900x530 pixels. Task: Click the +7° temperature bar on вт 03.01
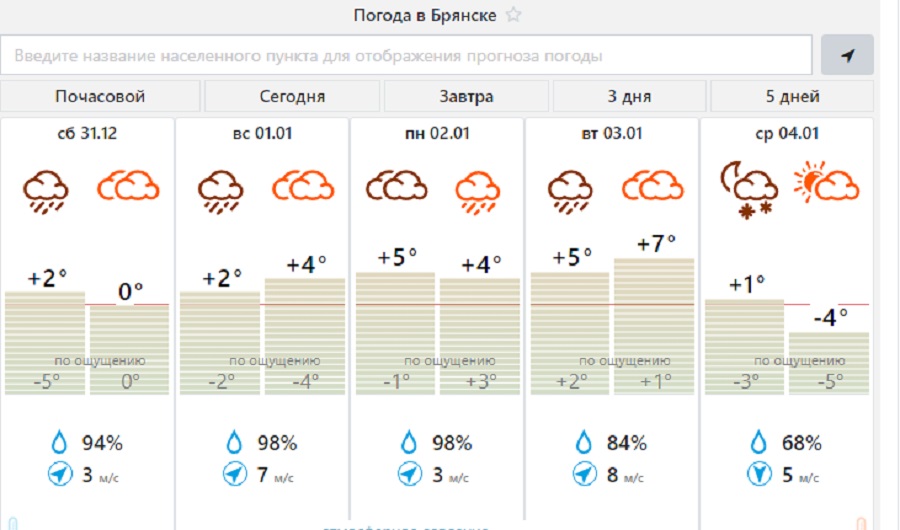point(654,326)
